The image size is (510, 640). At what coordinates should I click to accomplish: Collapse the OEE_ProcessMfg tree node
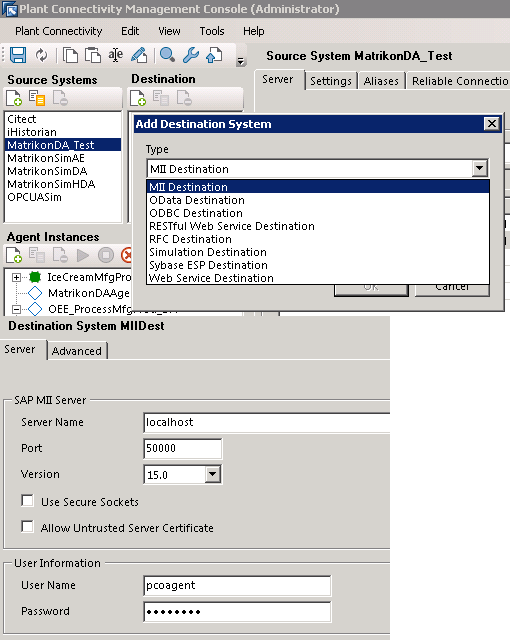tap(16, 309)
